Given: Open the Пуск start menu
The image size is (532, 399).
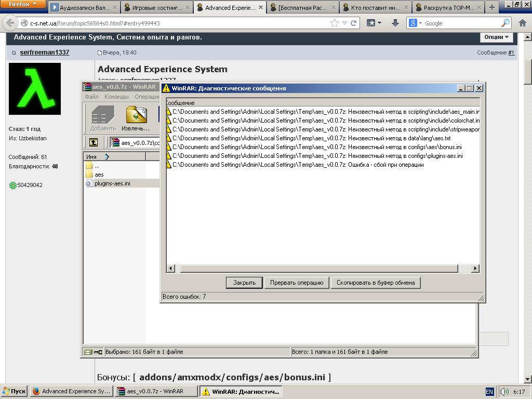Looking at the screenshot, I should coord(14,391).
